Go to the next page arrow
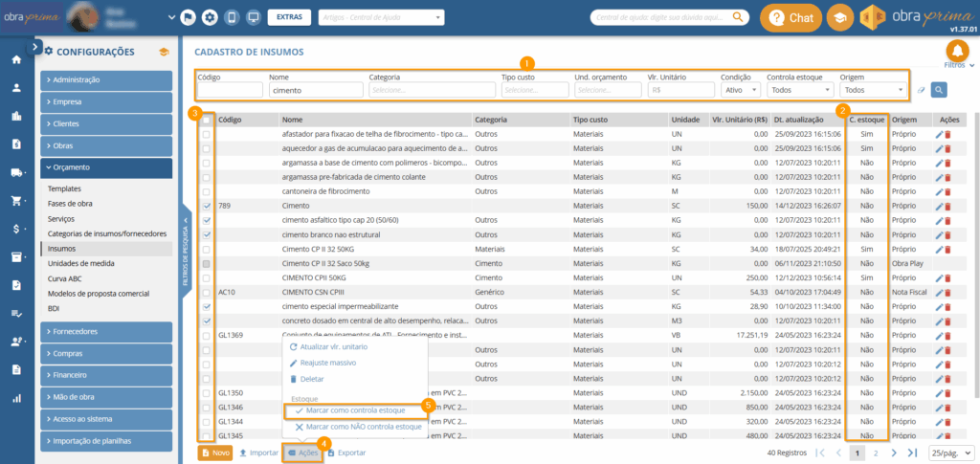 (x=895, y=453)
